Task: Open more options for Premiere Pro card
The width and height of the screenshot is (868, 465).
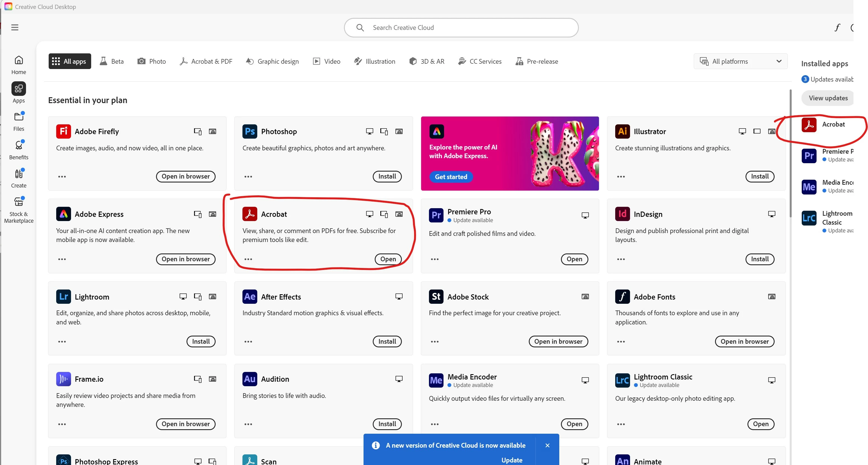Action: 435,259
